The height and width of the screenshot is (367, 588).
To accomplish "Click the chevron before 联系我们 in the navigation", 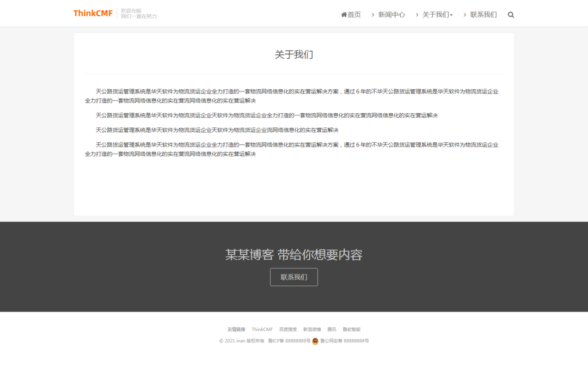I will pyautogui.click(x=464, y=15).
